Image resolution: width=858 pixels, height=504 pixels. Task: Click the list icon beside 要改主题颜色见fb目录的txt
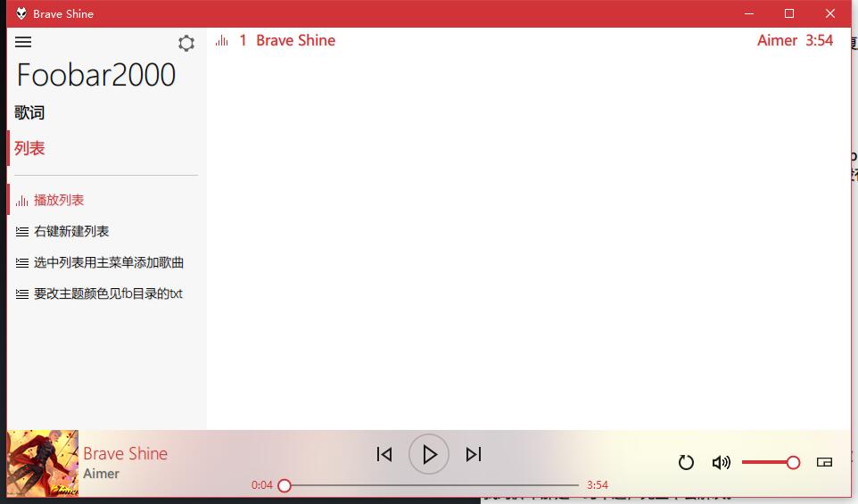click(x=22, y=294)
